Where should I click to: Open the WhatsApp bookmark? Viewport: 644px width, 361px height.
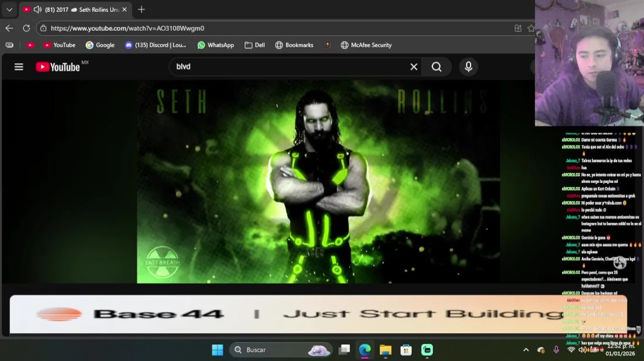[x=216, y=45]
